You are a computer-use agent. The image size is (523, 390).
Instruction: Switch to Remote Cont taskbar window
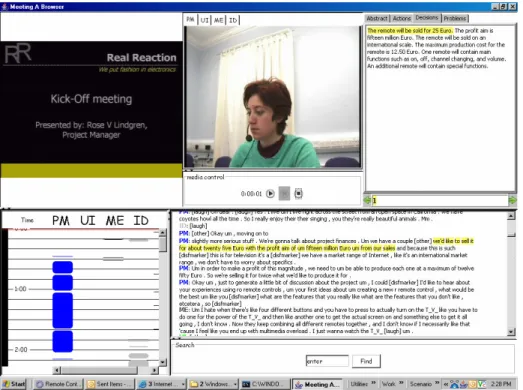(58, 384)
